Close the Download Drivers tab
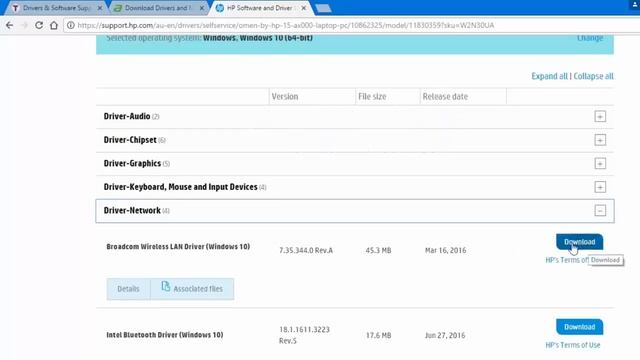Image resolution: width=640 pixels, height=360 pixels. pos(202,8)
